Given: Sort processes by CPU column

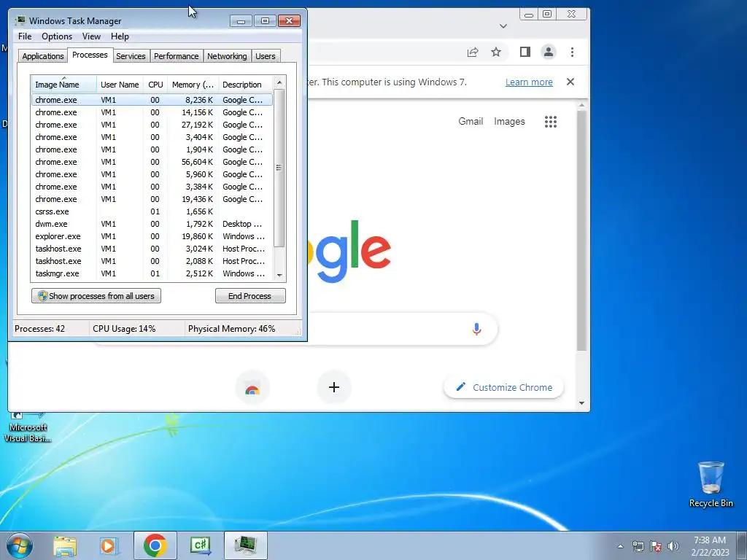Looking at the screenshot, I should [155, 85].
